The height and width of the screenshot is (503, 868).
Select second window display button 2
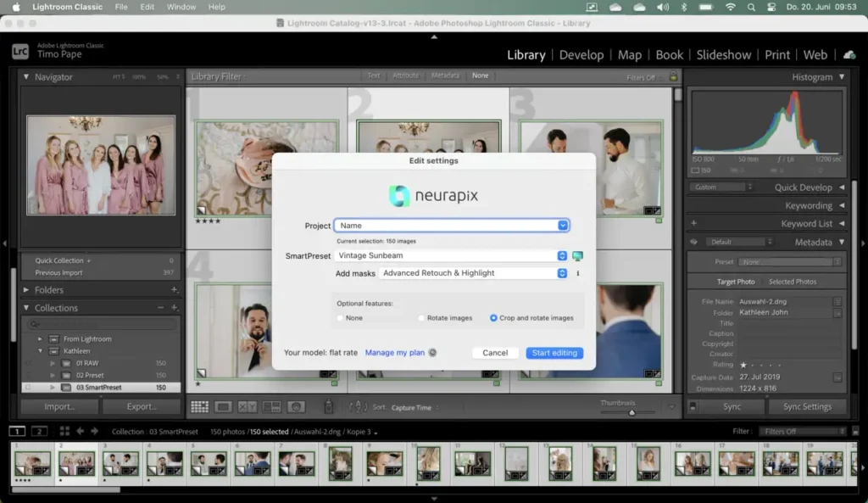(x=39, y=431)
